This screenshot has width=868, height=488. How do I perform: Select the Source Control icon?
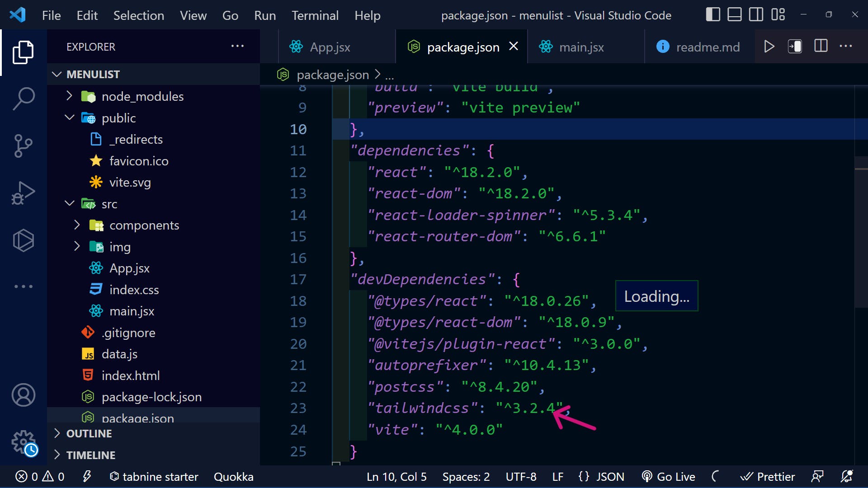23,145
